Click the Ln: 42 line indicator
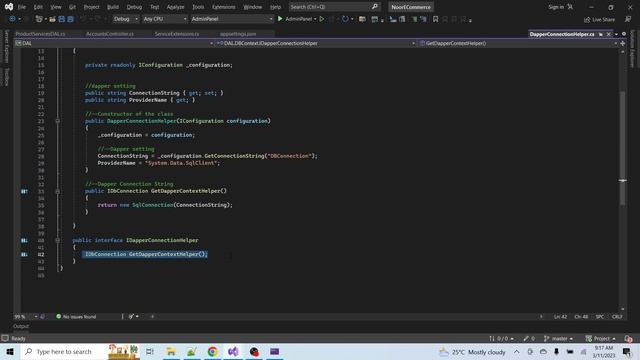Image resolution: width=640 pixels, height=360 pixels. point(560,316)
